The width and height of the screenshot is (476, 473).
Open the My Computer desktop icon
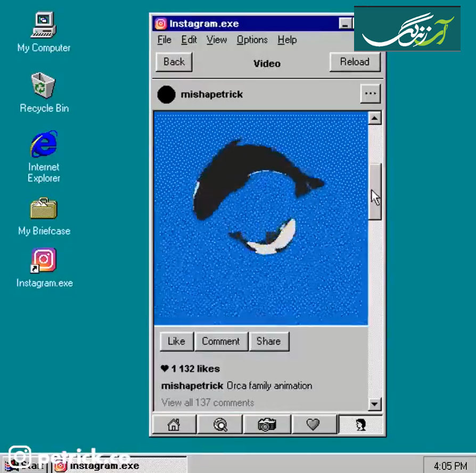[x=44, y=32]
